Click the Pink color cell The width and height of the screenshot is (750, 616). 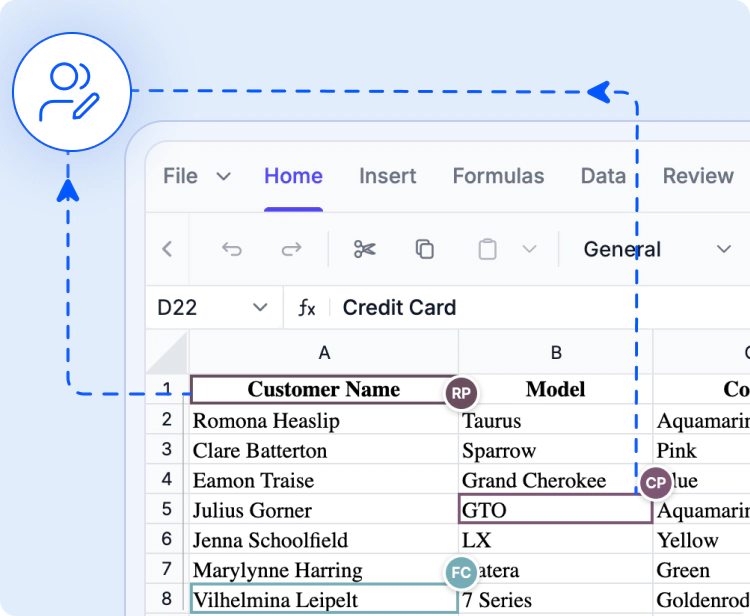coord(702,450)
